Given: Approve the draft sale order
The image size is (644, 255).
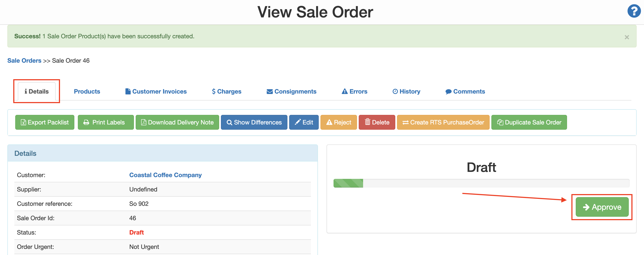Looking at the screenshot, I should coord(602,207).
